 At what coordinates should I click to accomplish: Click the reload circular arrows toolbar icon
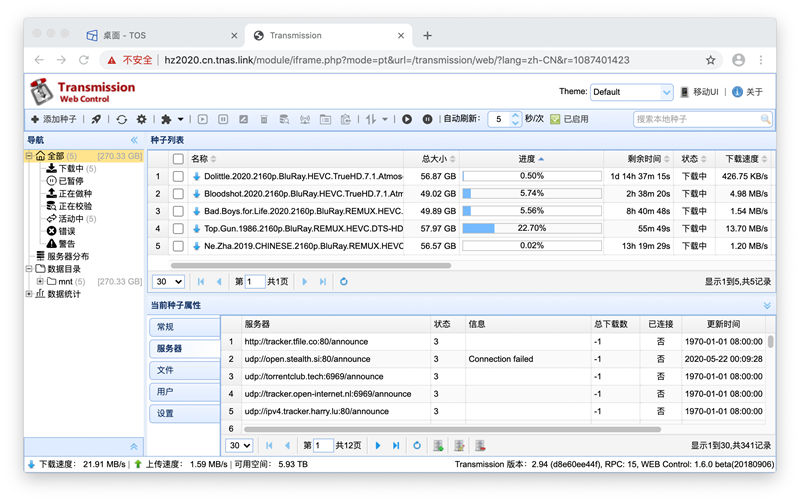[121, 119]
